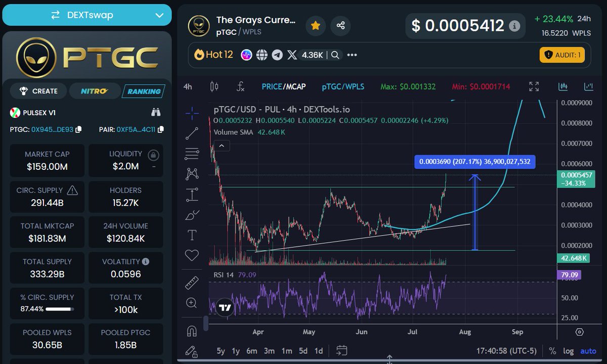
Task: Click the PTGC token address link
Action: pos(52,129)
